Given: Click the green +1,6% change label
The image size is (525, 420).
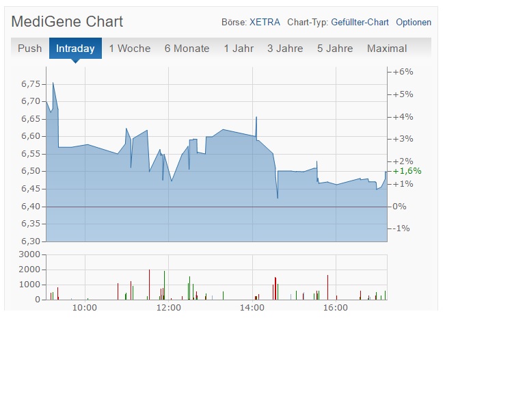Looking at the screenshot, I should (x=407, y=171).
